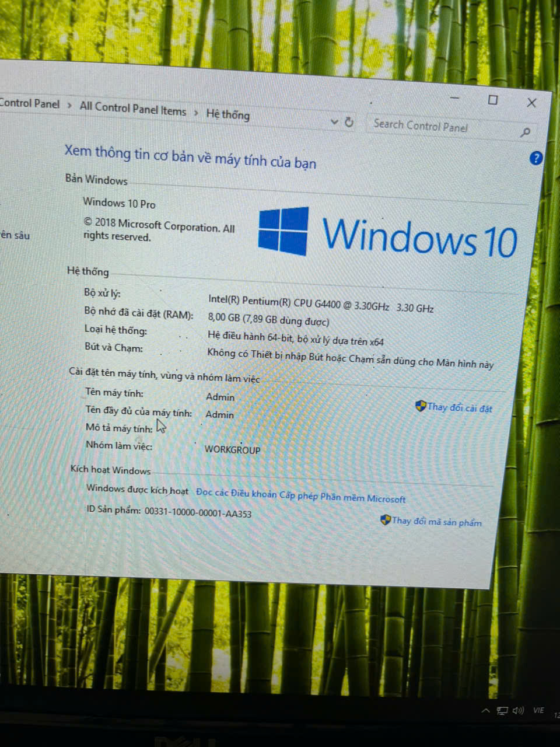The image size is (560, 747).
Task: Click the Hệ thống breadcrumb item
Action: (x=228, y=114)
